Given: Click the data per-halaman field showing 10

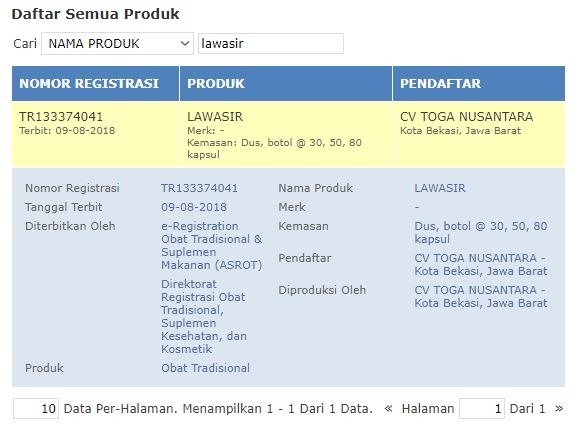Looking at the screenshot, I should (36, 408).
